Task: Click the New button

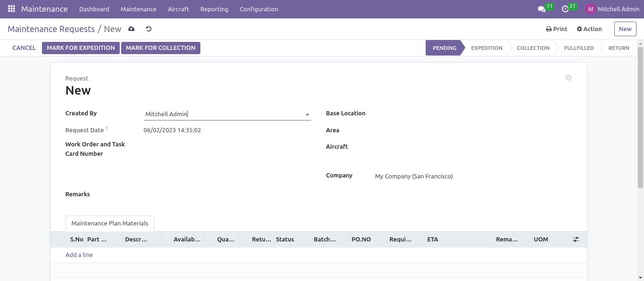Action: click(625, 29)
